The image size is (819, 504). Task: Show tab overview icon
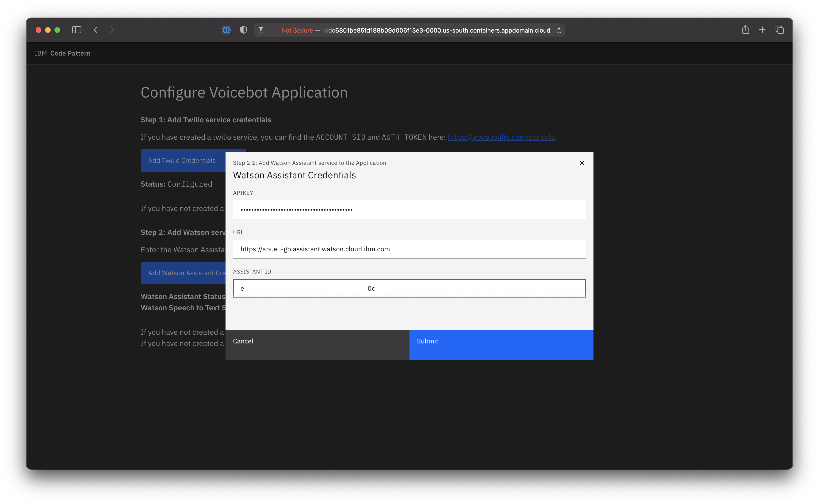780,30
